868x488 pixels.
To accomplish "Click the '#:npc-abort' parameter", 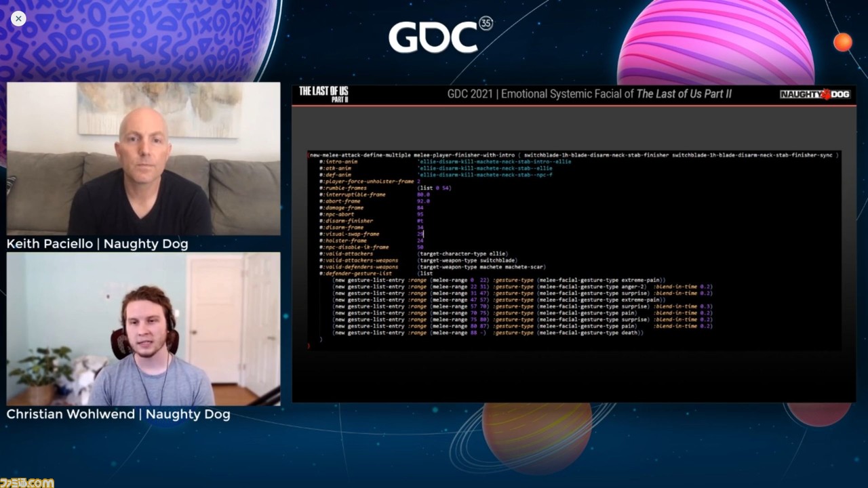I will point(336,214).
